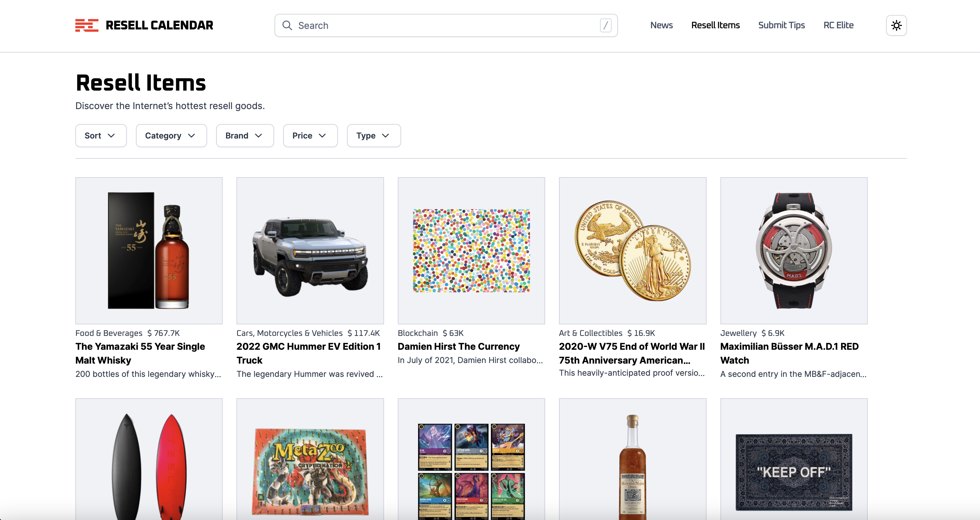Open the Submit Tips nav link
Screen dimensions: 980x520
(x=781, y=25)
